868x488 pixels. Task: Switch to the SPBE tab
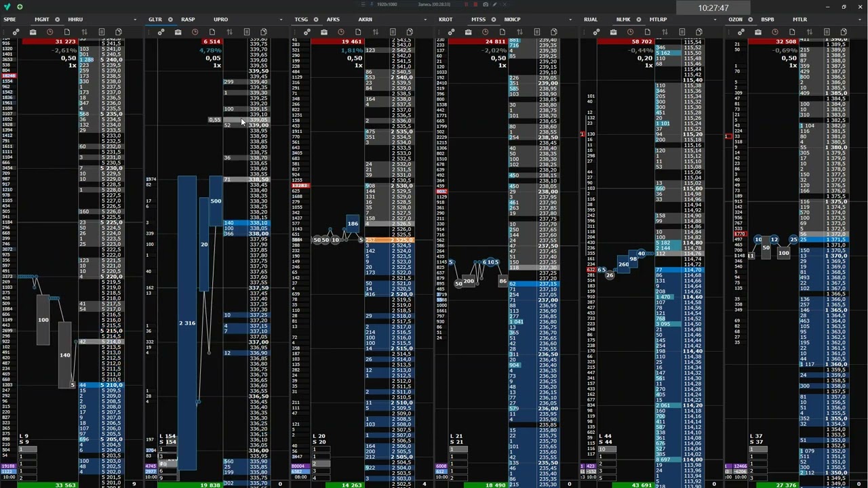(x=9, y=20)
